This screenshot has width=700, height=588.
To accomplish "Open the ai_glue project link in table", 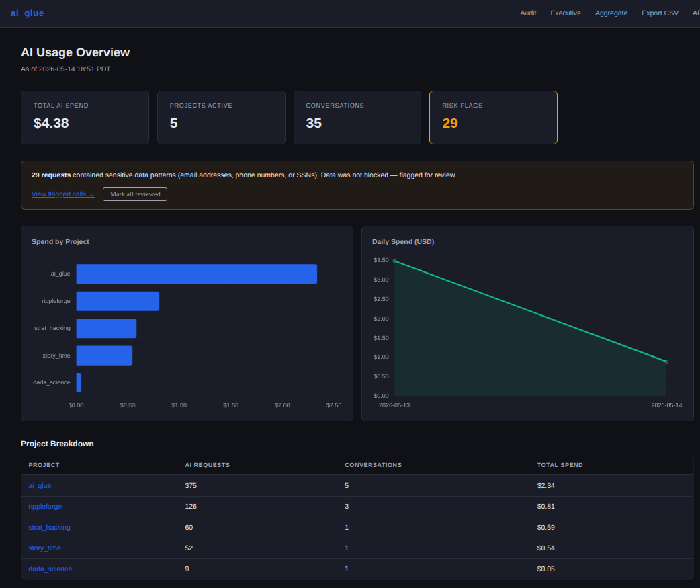I will [40, 486].
